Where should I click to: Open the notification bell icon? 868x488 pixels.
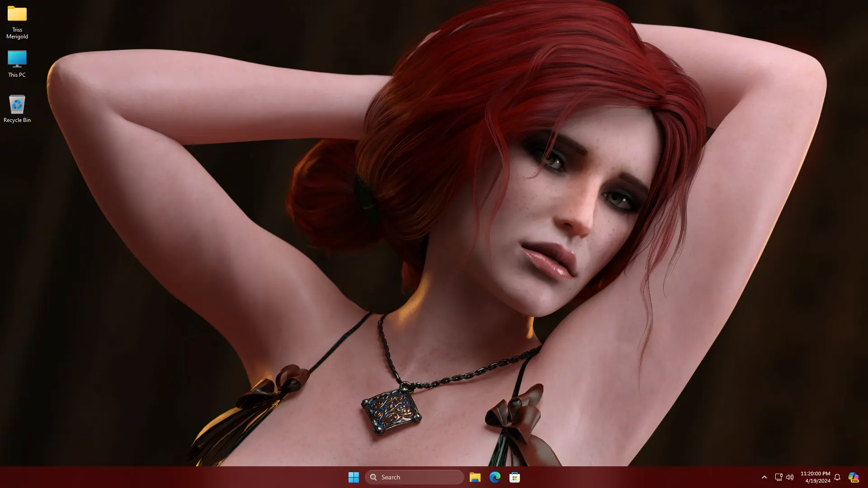(x=837, y=477)
